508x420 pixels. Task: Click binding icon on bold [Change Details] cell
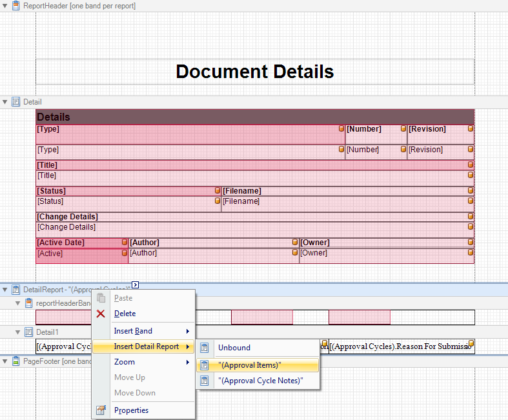471,216
